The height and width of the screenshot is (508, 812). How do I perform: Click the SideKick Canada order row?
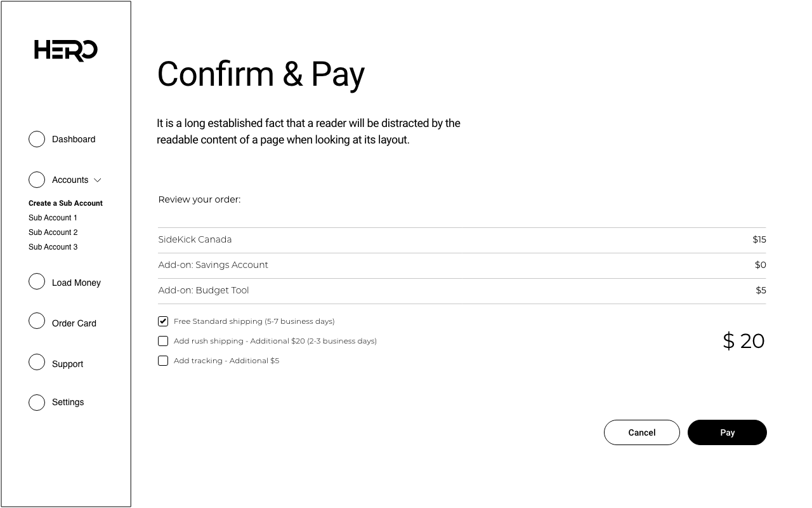461,240
